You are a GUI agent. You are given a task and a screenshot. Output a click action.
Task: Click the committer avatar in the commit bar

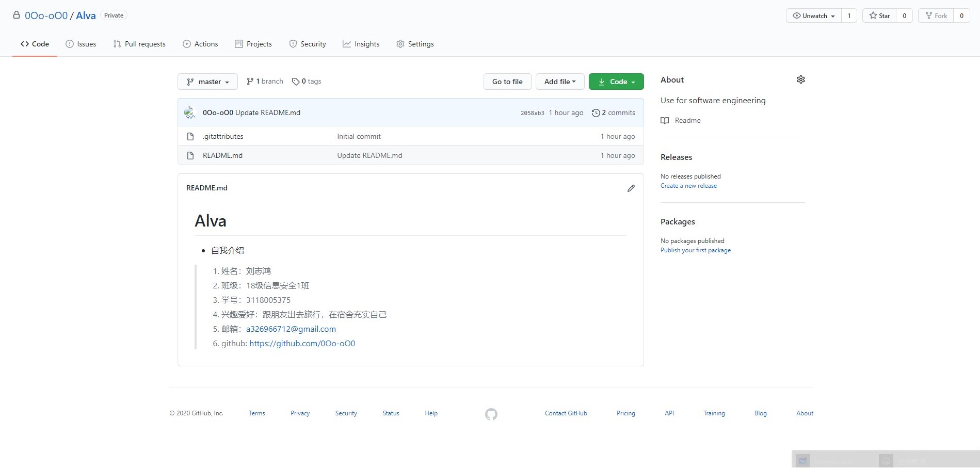click(x=190, y=112)
